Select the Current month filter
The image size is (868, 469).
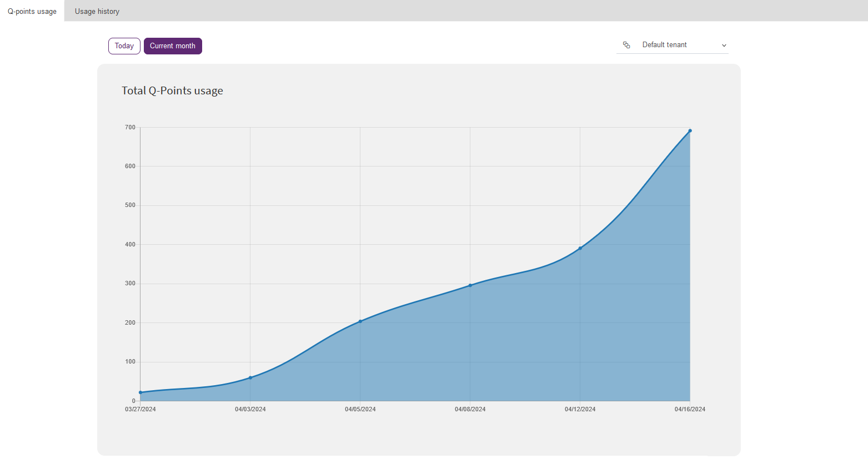coord(173,46)
